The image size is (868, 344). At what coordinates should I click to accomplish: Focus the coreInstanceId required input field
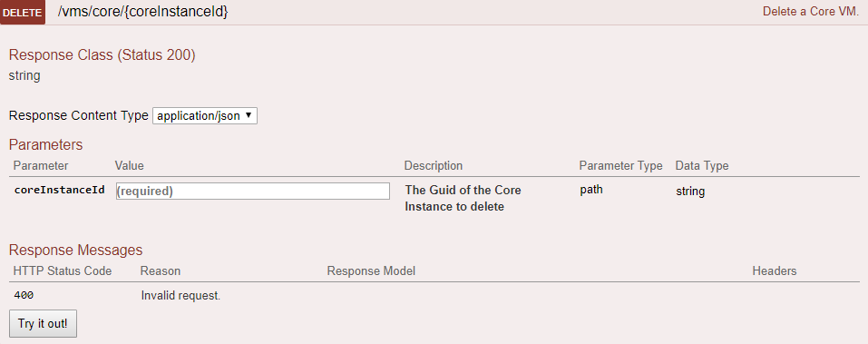(x=253, y=192)
